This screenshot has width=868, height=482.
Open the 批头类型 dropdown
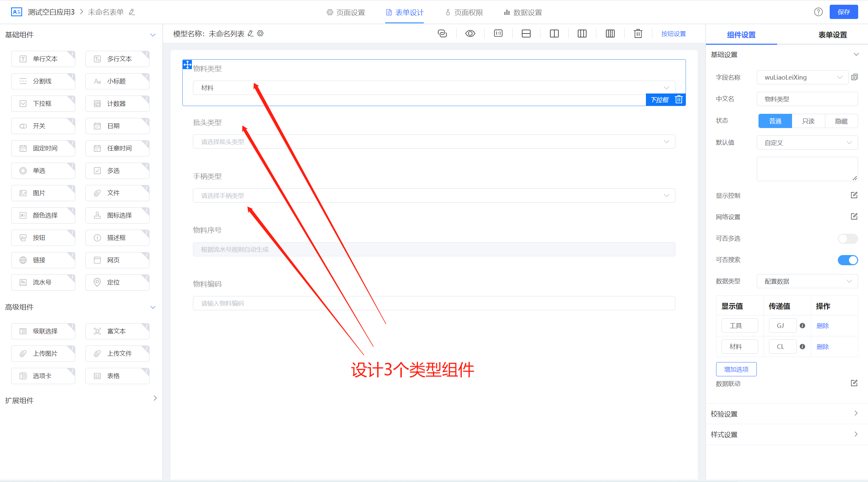(434, 142)
